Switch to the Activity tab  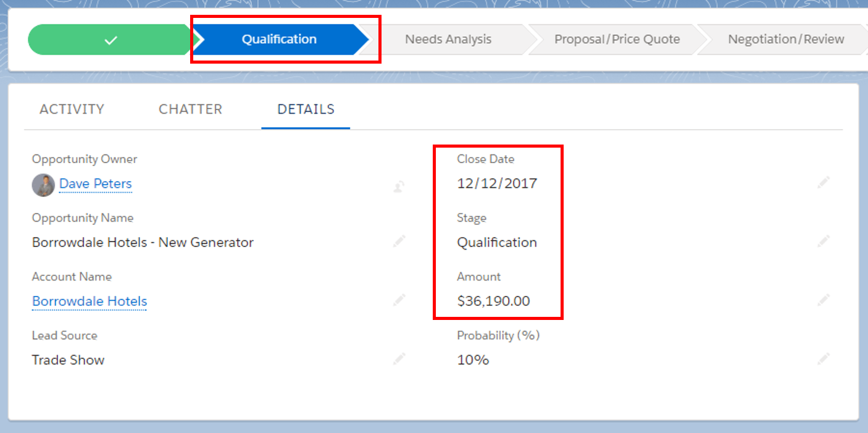[x=72, y=109]
